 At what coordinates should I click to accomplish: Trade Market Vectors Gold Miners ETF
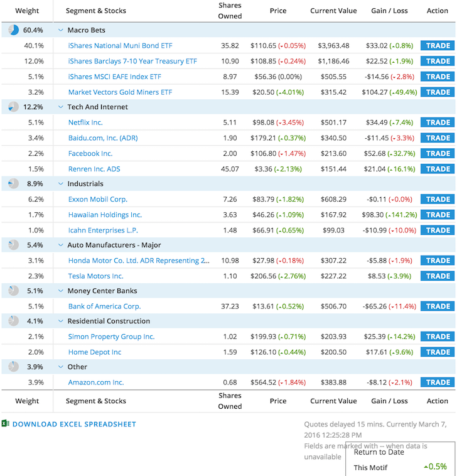438,92
